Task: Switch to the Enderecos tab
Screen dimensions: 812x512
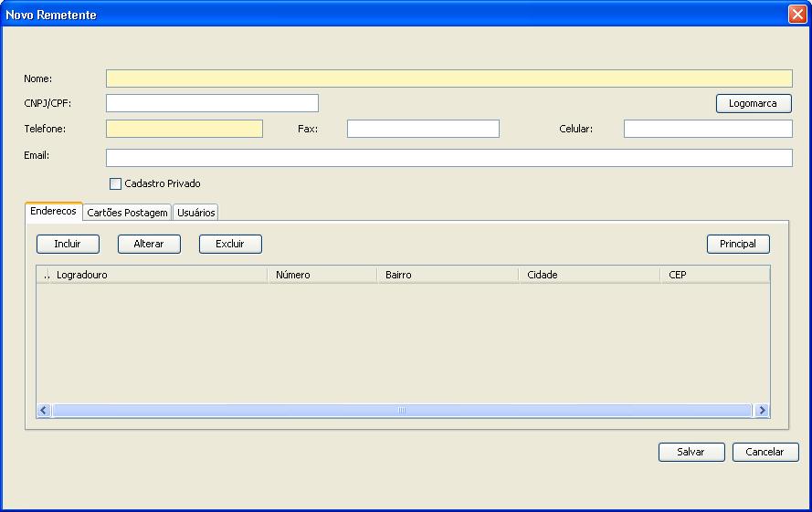Action: [x=53, y=211]
